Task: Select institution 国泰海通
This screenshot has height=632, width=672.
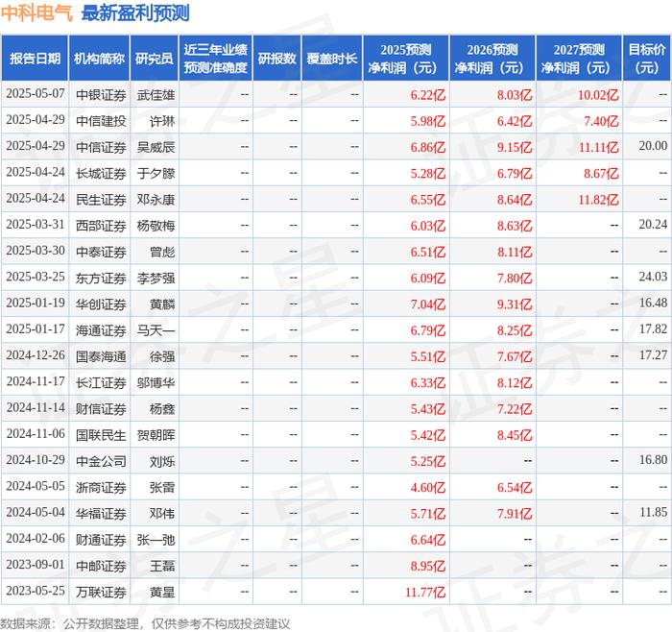Action: point(101,356)
